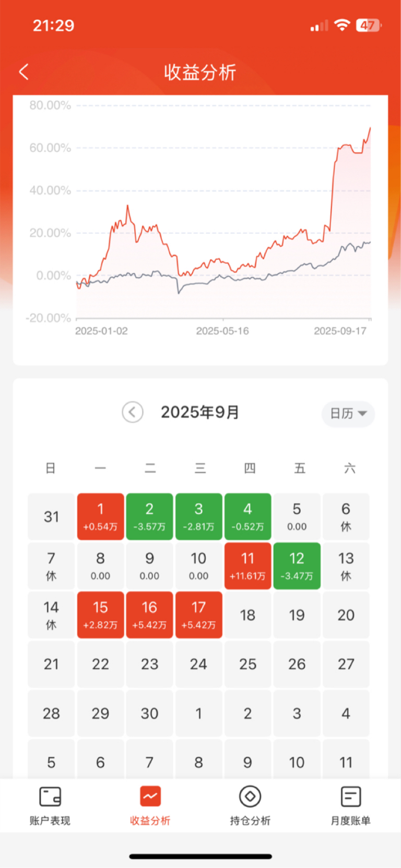Select September 15 with +2.82万
The image size is (401, 868).
101,615
